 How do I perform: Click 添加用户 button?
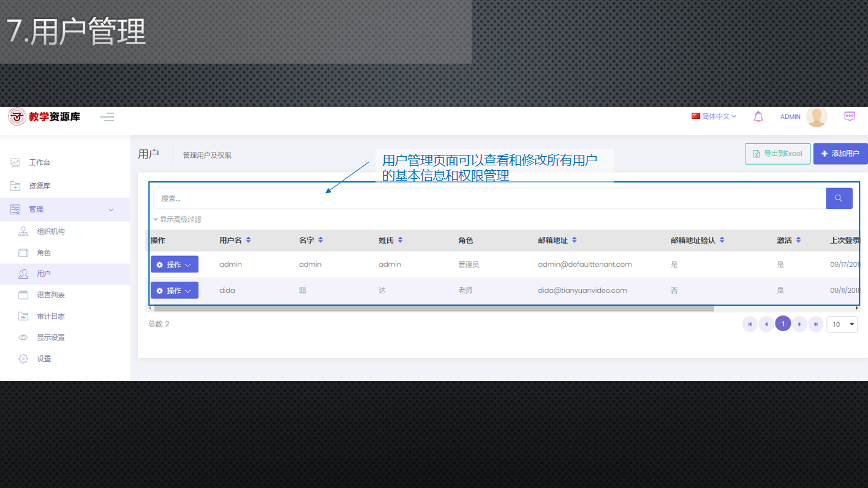[x=840, y=154]
